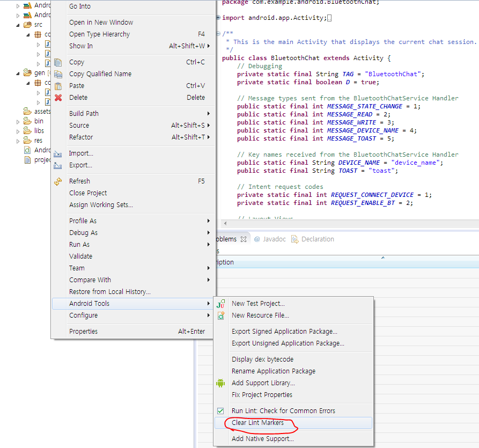
Task: Click the Import icon
Action: (58, 153)
